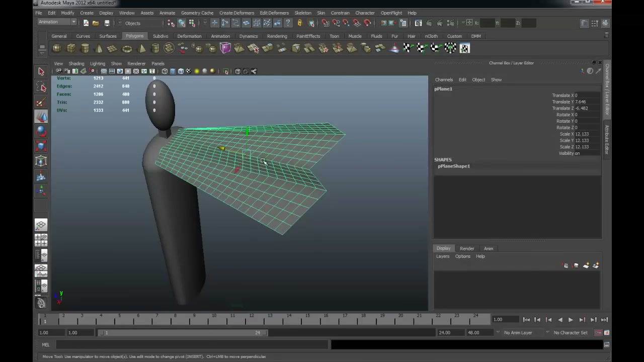Click the current frame field showing 1.00

click(505, 320)
